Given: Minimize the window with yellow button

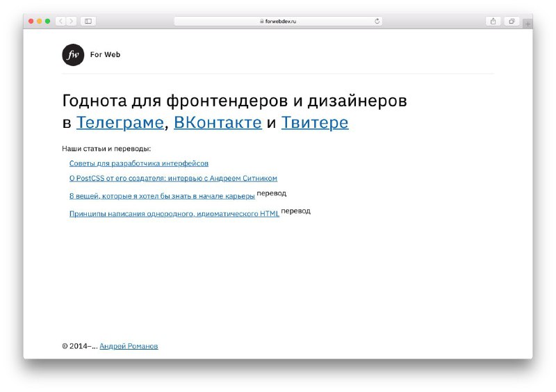Looking at the screenshot, I should click(40, 22).
